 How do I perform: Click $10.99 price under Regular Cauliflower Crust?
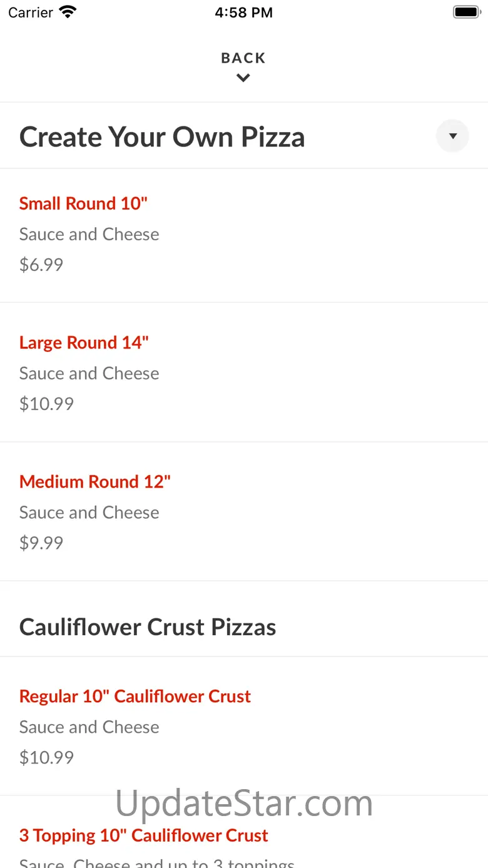(46, 757)
